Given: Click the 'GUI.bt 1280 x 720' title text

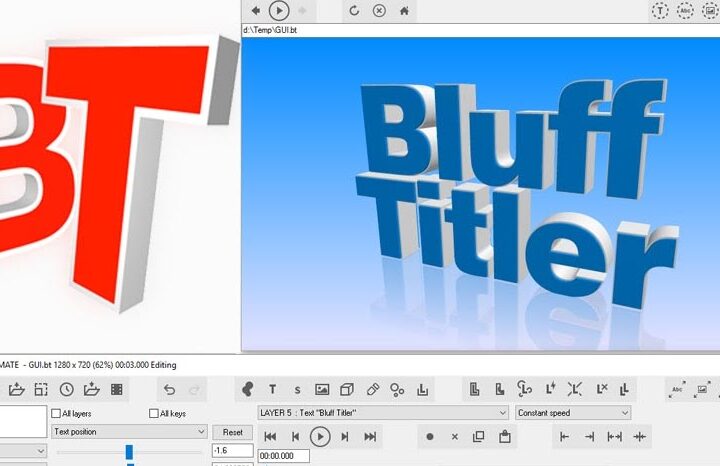Looking at the screenshot, I should (x=60, y=365).
